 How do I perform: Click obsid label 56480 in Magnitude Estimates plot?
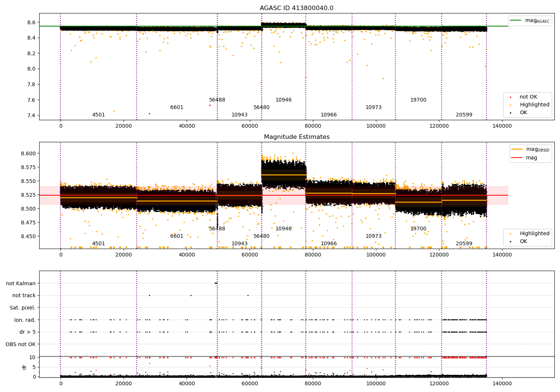coord(262,236)
